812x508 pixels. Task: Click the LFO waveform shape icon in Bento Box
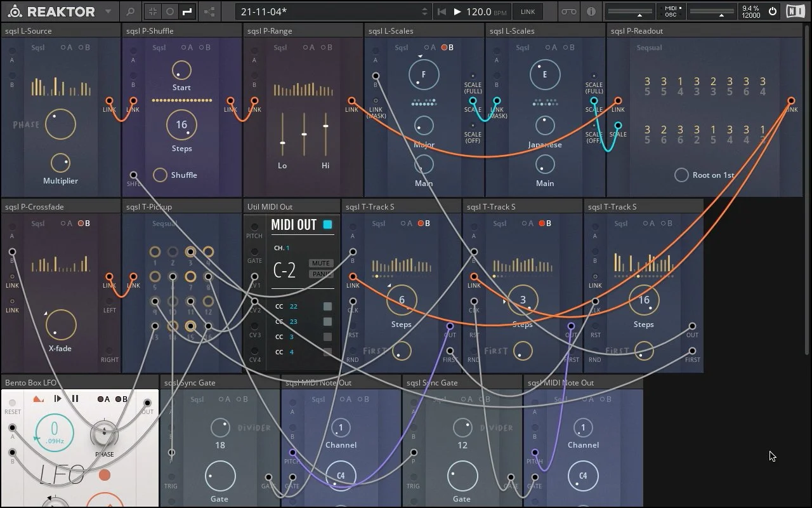pyautogui.click(x=39, y=399)
